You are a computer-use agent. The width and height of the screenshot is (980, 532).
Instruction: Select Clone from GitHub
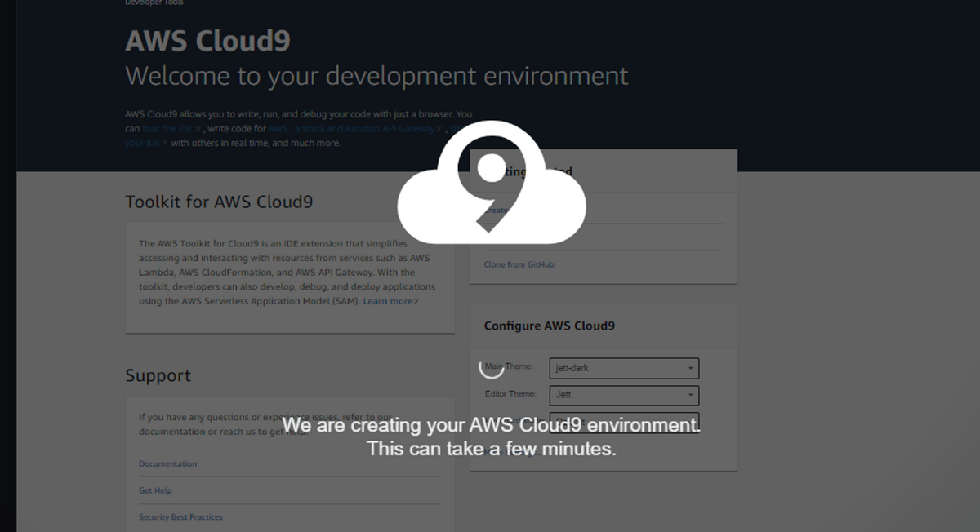tap(519, 264)
